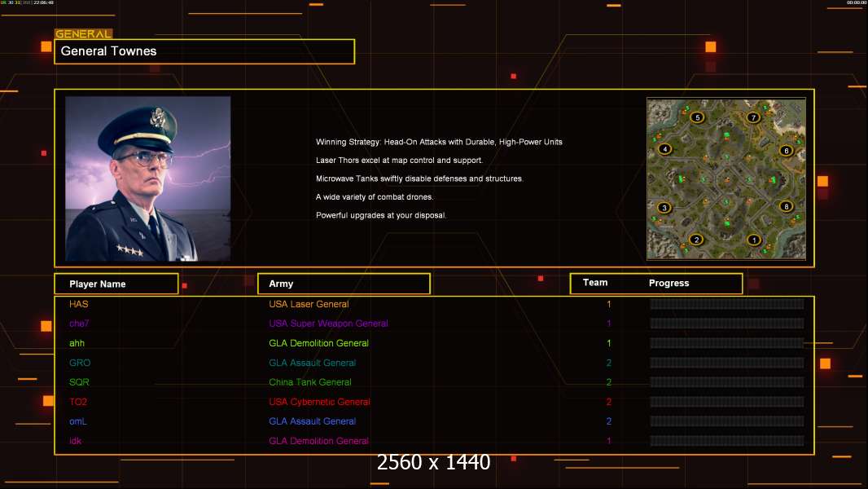
Task: Click team number for player TO2
Action: 609,402
